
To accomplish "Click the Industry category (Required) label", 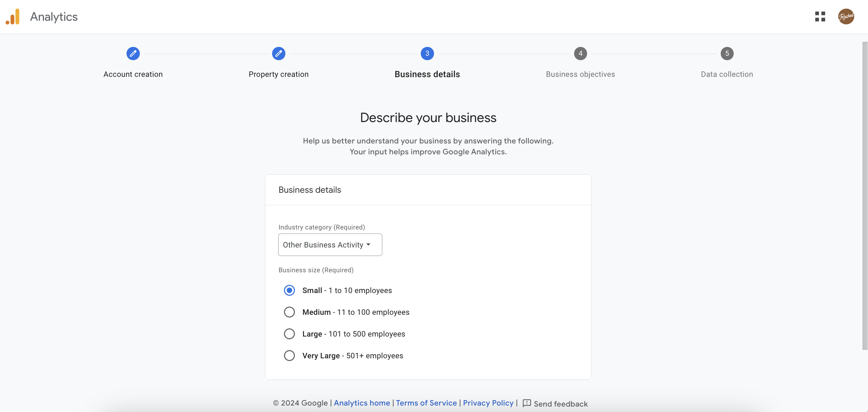I will (322, 227).
